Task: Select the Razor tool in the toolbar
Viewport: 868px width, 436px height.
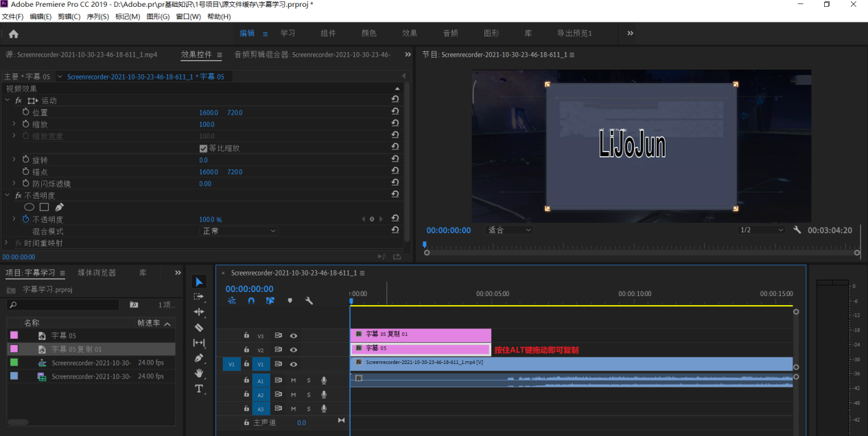Action: (199, 328)
